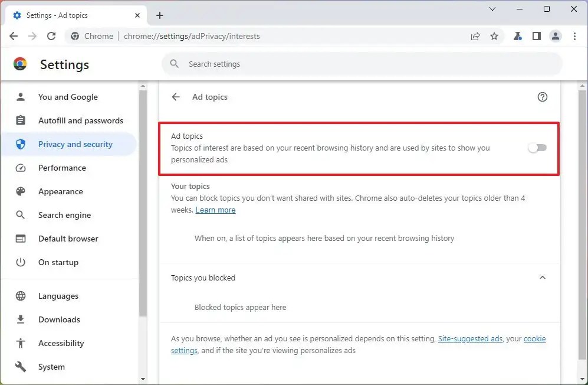Open the tab list chevron dropdown

[x=492, y=9]
